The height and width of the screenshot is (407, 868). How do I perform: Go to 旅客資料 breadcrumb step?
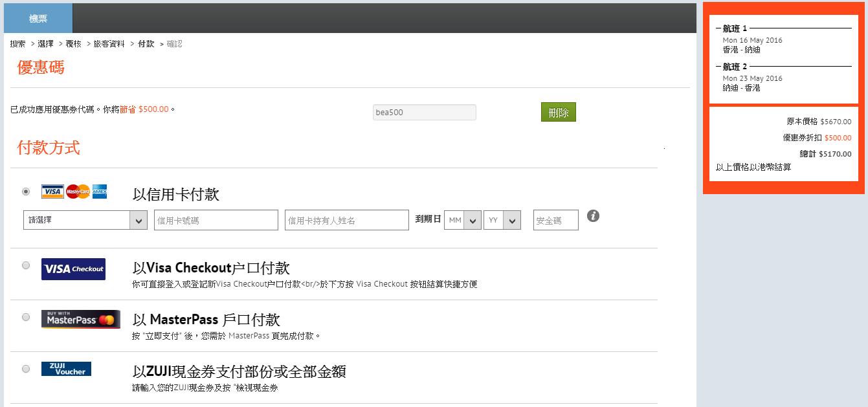[109, 44]
